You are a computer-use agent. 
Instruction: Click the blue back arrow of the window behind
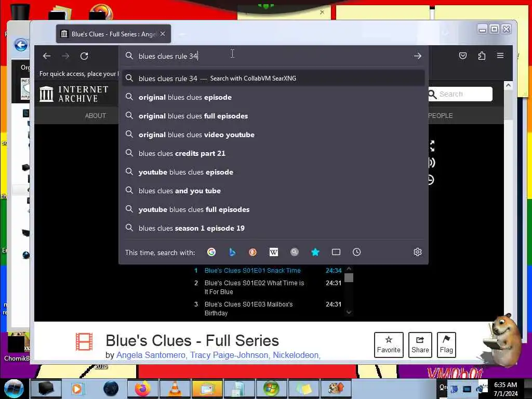tap(21, 45)
